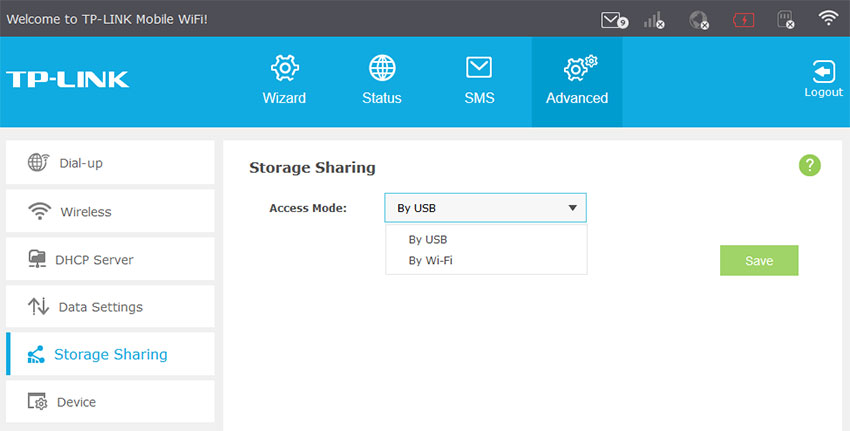The image size is (850, 431).
Task: Click the Wi-Fi status icon in header
Action: [828, 18]
